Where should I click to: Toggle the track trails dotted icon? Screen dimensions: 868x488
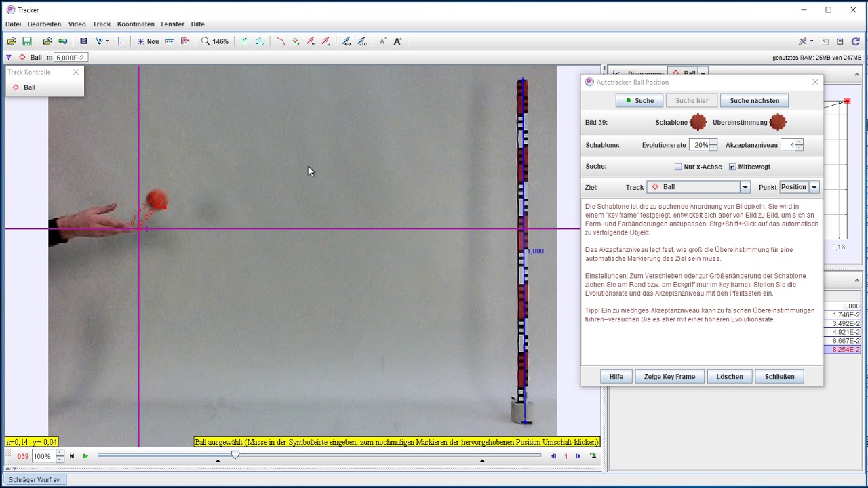[244, 41]
